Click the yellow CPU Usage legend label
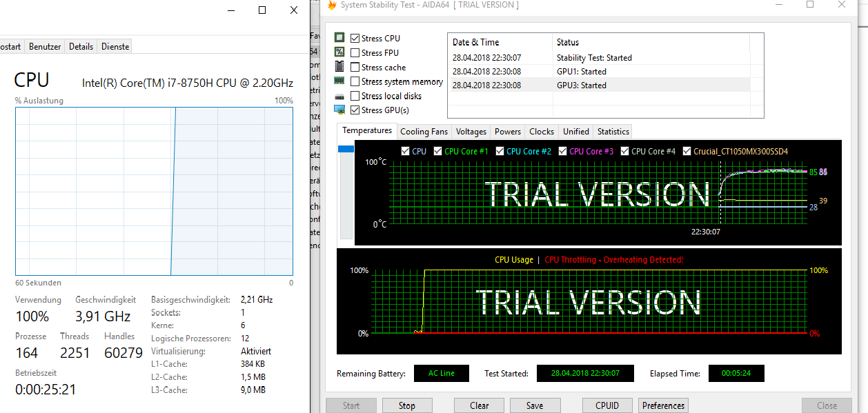The width and height of the screenshot is (868, 413). 514,260
